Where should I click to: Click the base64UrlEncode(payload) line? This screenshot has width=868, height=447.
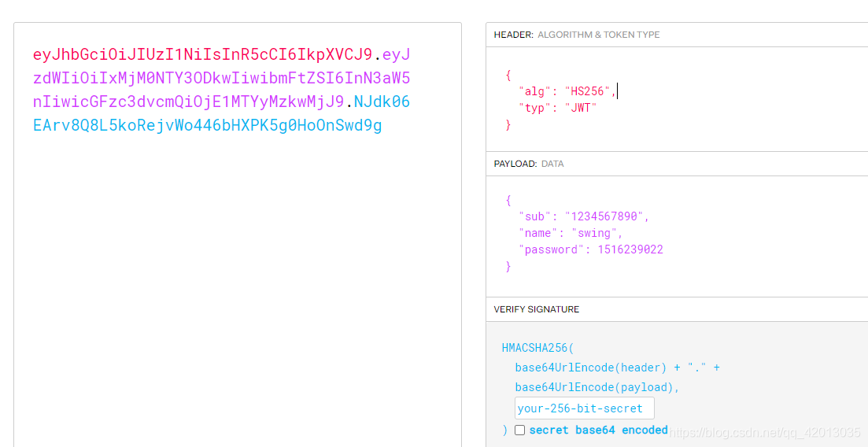tap(597, 388)
